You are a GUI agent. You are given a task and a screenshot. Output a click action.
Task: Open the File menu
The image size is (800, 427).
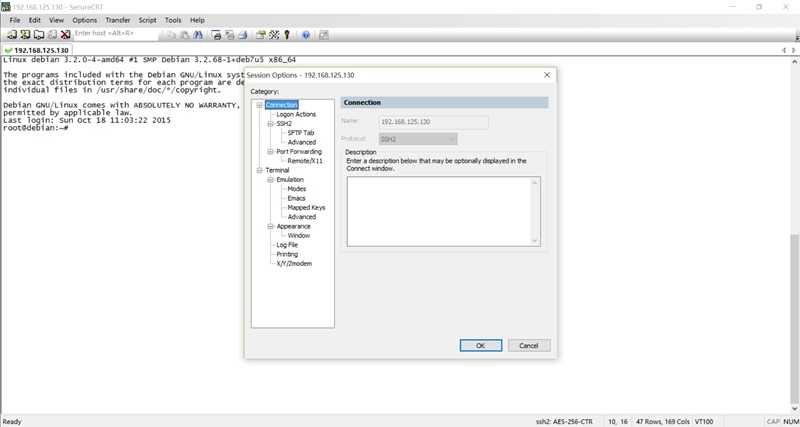[15, 20]
